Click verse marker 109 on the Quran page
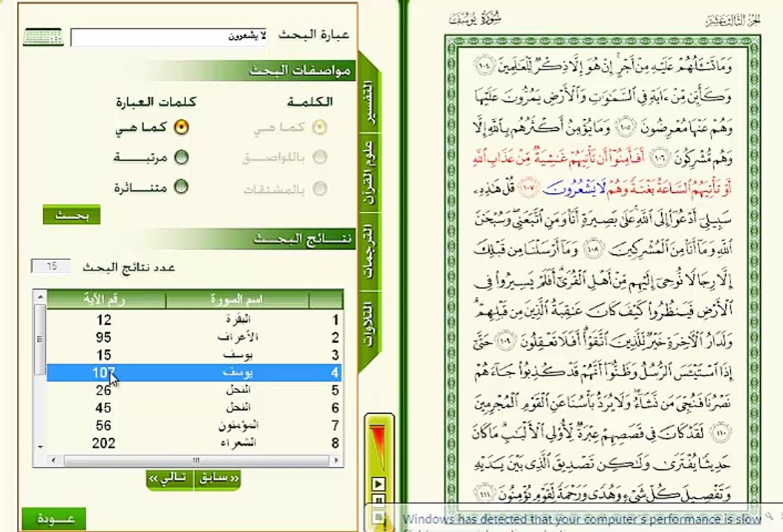Image resolution: width=783 pixels, height=532 pixels. [505, 341]
